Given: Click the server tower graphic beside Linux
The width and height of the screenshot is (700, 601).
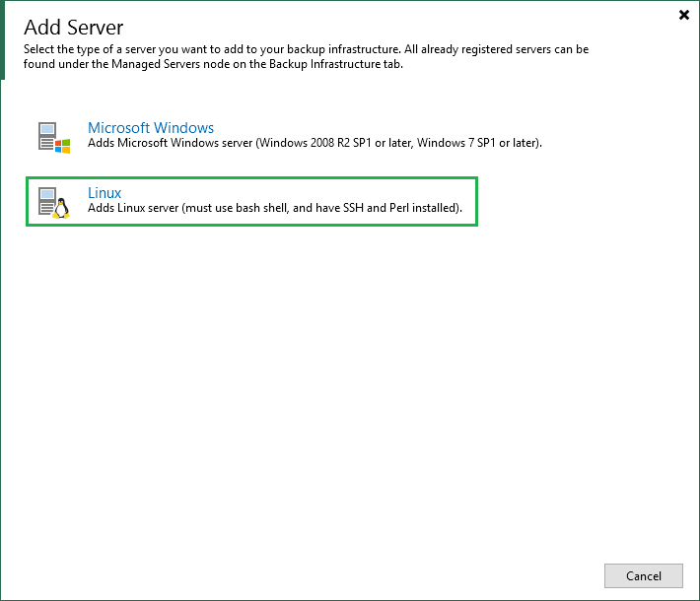Looking at the screenshot, I should pyautogui.click(x=46, y=201).
